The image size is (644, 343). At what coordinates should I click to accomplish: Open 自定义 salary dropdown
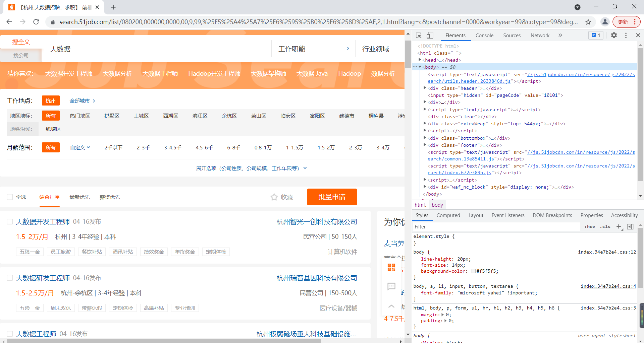point(80,147)
